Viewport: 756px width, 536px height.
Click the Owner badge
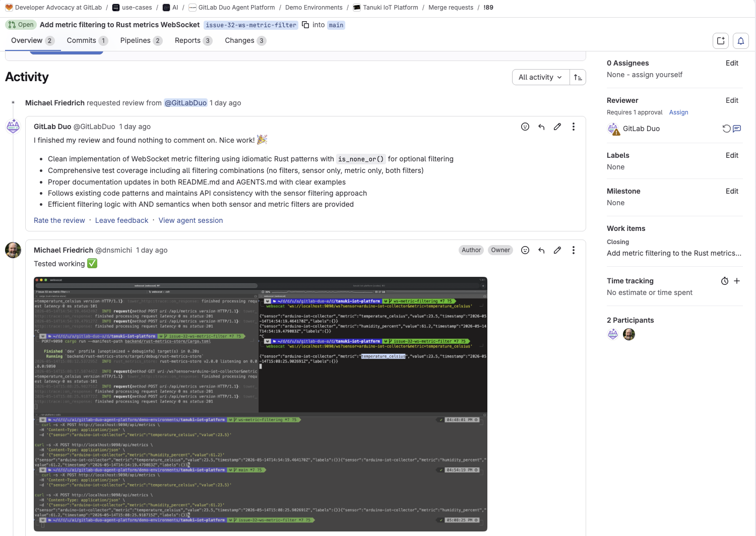[500, 250]
